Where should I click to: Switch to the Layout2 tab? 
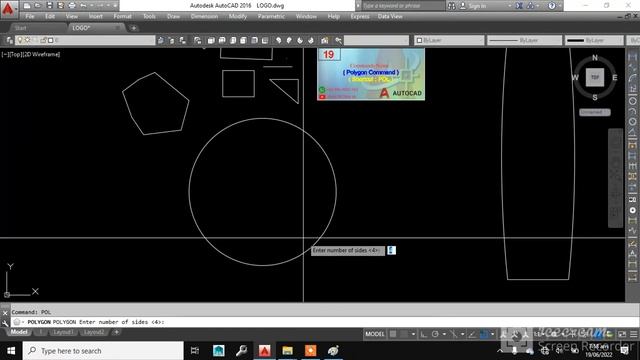93,332
